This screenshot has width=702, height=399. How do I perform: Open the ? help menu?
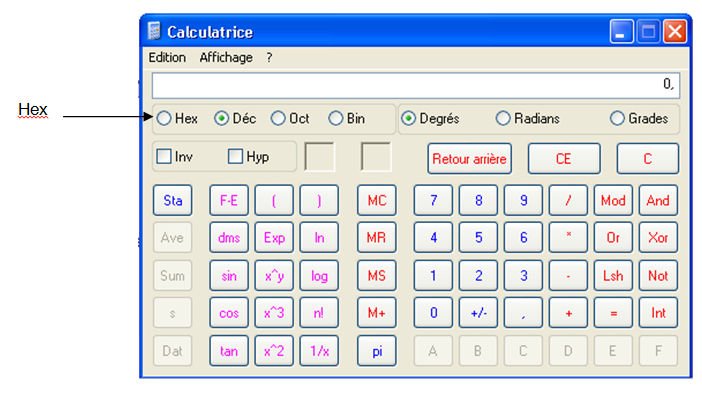[269, 57]
